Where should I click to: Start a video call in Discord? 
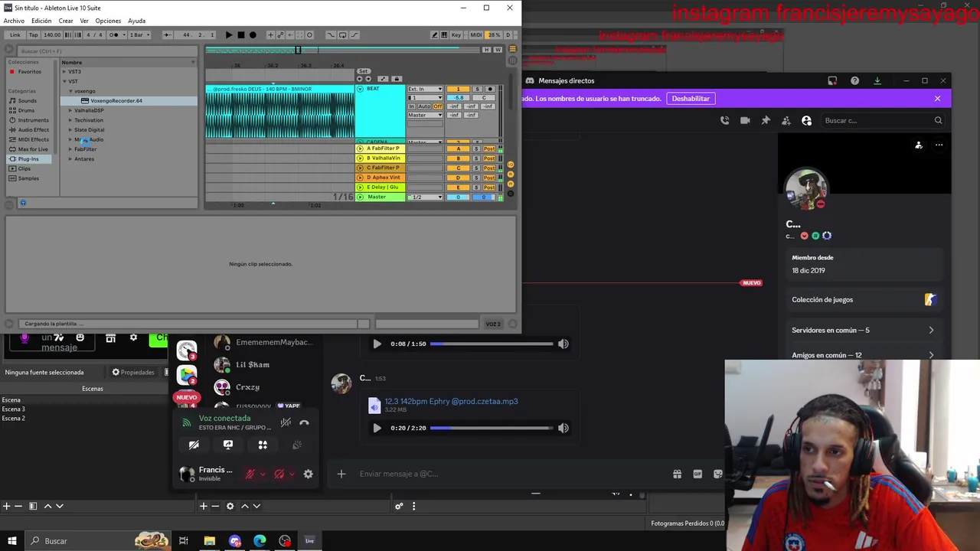[x=745, y=120]
